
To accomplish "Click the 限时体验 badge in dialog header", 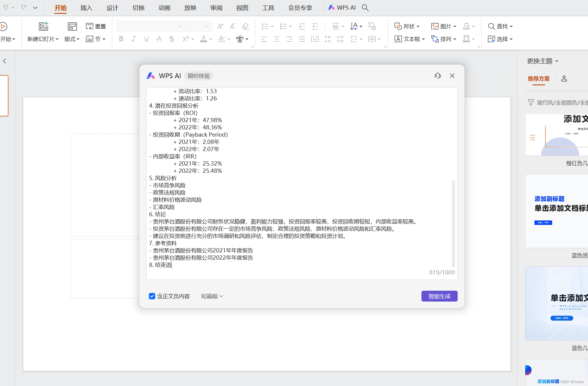I will [x=199, y=76].
